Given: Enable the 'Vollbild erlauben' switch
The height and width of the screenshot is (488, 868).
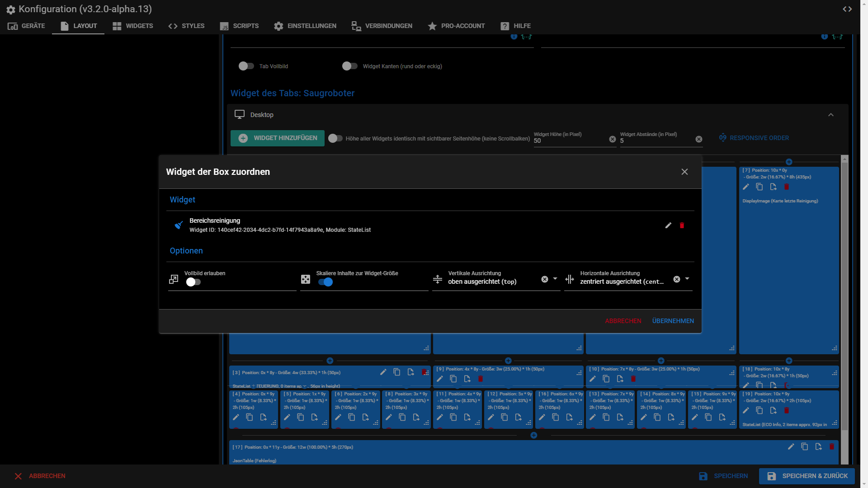Looking at the screenshot, I should coord(193,282).
